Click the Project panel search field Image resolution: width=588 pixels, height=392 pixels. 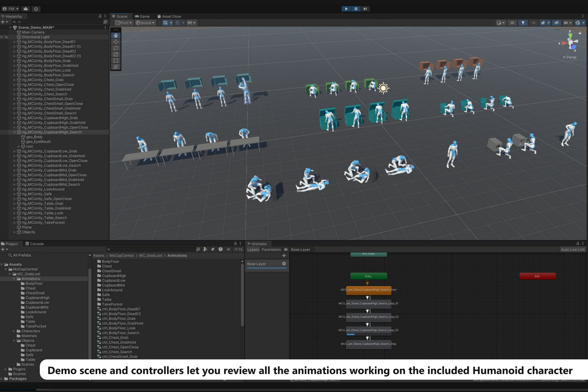point(151,249)
